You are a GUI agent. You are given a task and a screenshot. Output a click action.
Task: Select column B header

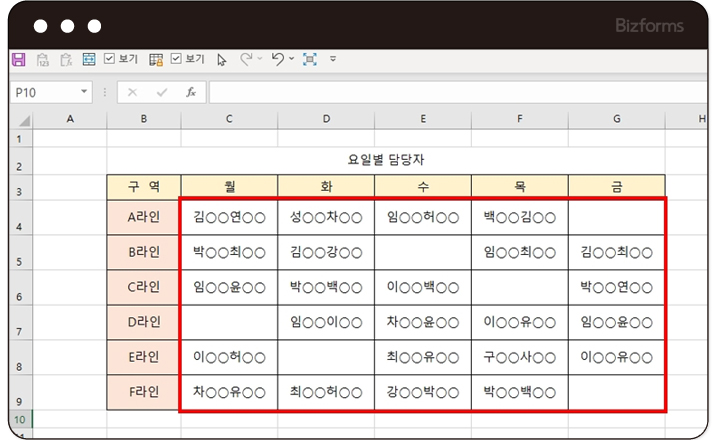coord(144,119)
